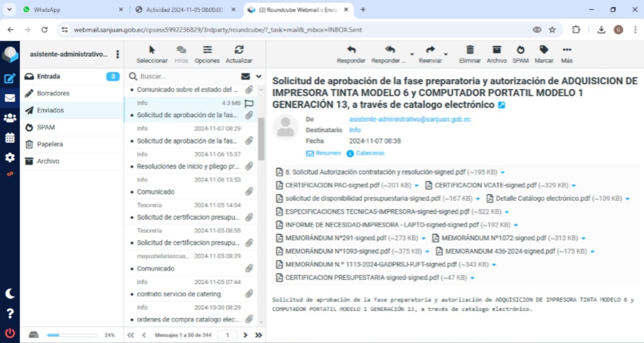Expand search options chevron
The image size is (644, 343).
click(259, 76)
